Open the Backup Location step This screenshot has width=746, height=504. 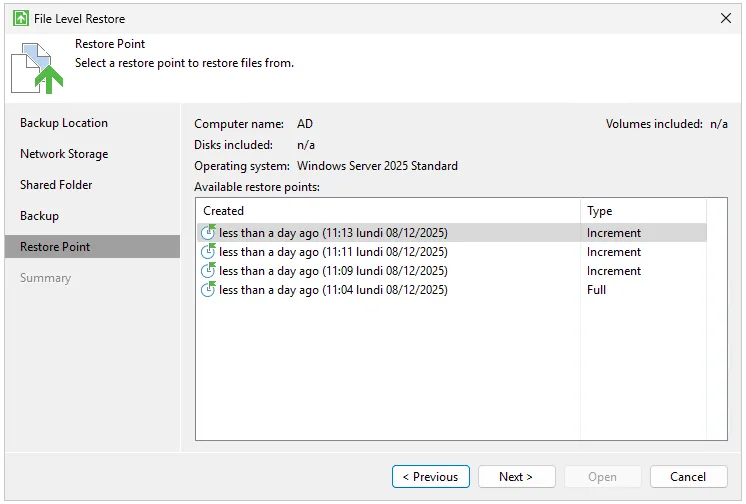tap(64, 123)
